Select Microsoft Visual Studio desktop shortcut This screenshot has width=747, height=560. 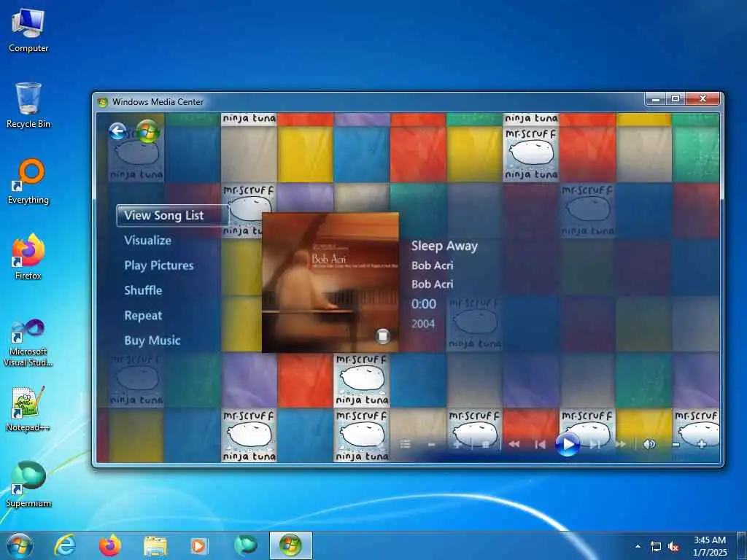(28, 343)
